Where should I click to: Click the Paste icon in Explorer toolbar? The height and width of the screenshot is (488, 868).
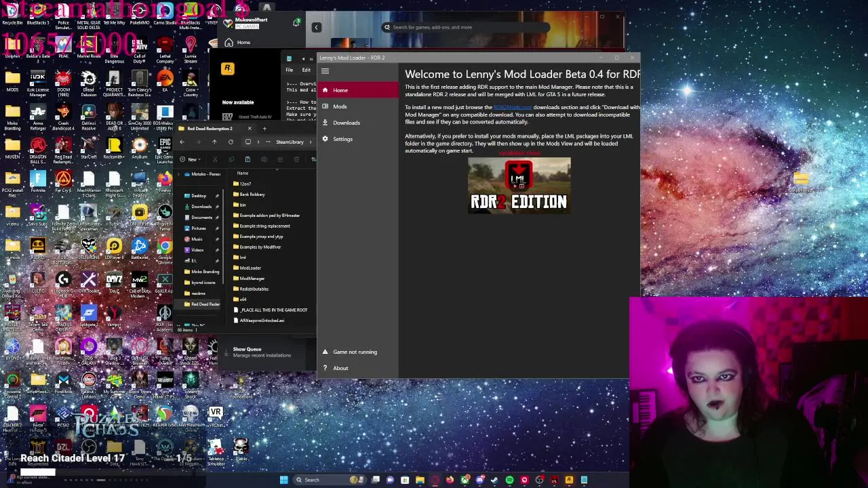point(248,159)
